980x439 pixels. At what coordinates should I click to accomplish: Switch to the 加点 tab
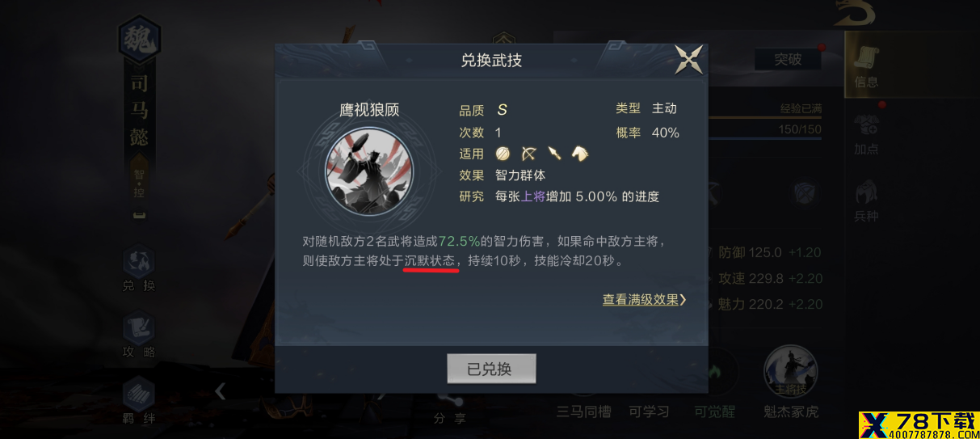[866, 134]
